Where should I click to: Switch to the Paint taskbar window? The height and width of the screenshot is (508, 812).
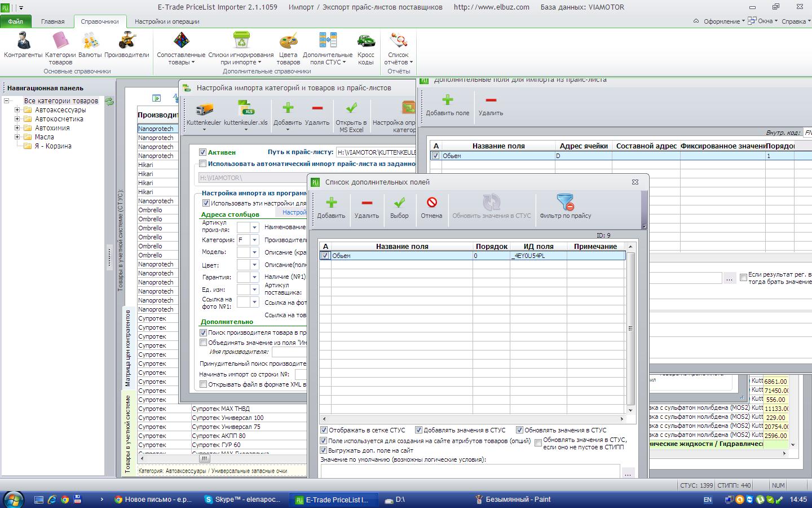point(514,500)
